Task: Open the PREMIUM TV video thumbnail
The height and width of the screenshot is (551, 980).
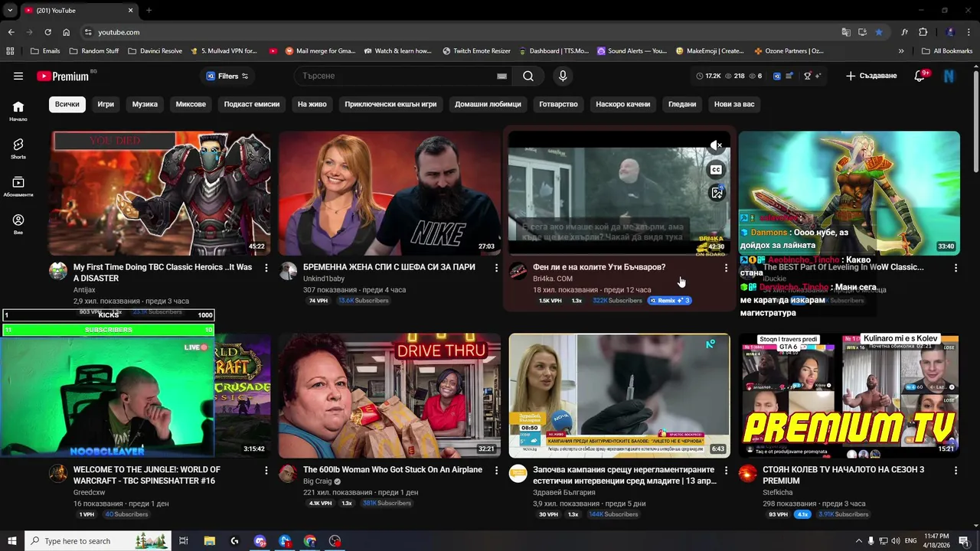Action: 849,396
